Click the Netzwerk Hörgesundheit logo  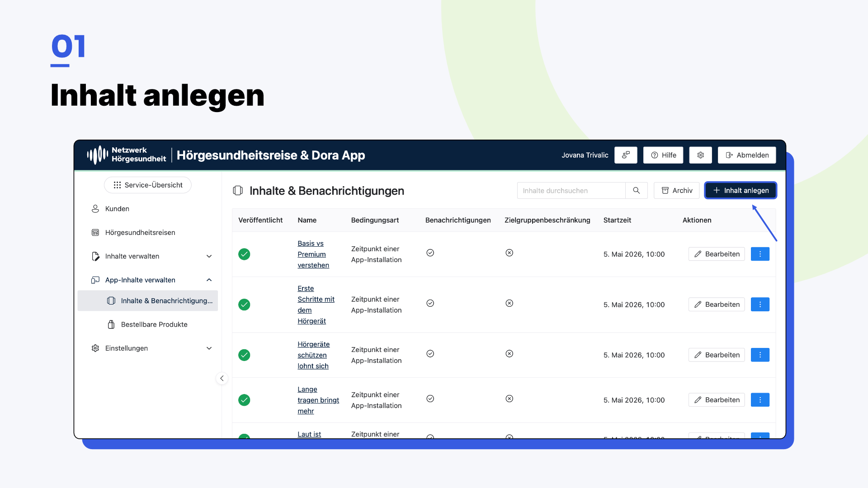point(127,155)
